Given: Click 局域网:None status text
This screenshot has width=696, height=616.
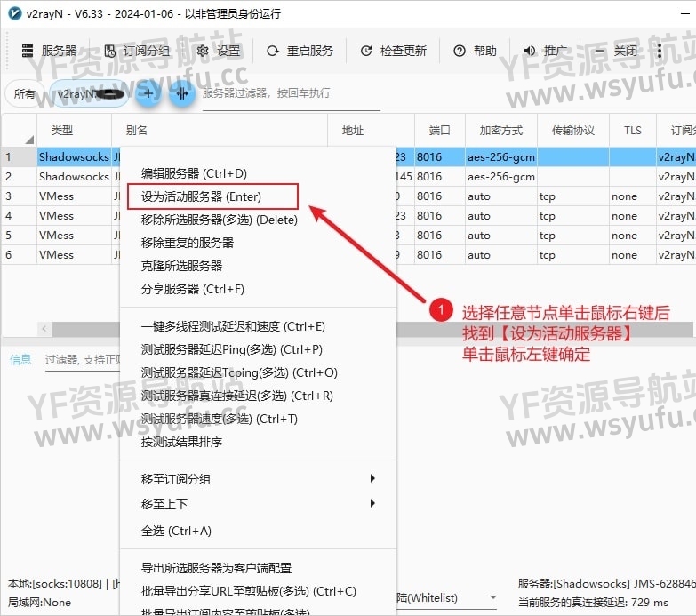Looking at the screenshot, I should (39, 603).
